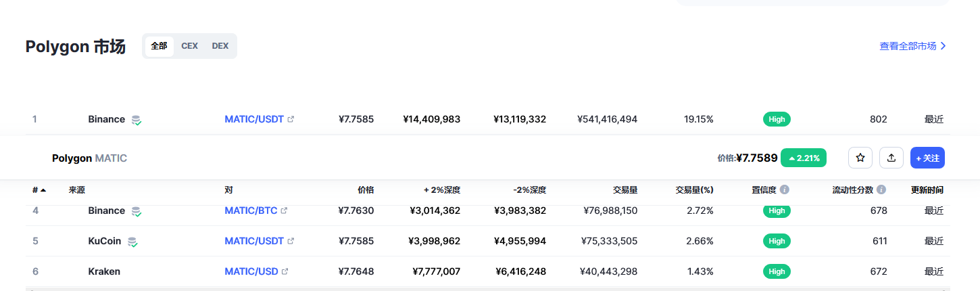980x291 pixels.
Task: Click verified reserves icon next to Binance row 1
Action: tap(136, 120)
